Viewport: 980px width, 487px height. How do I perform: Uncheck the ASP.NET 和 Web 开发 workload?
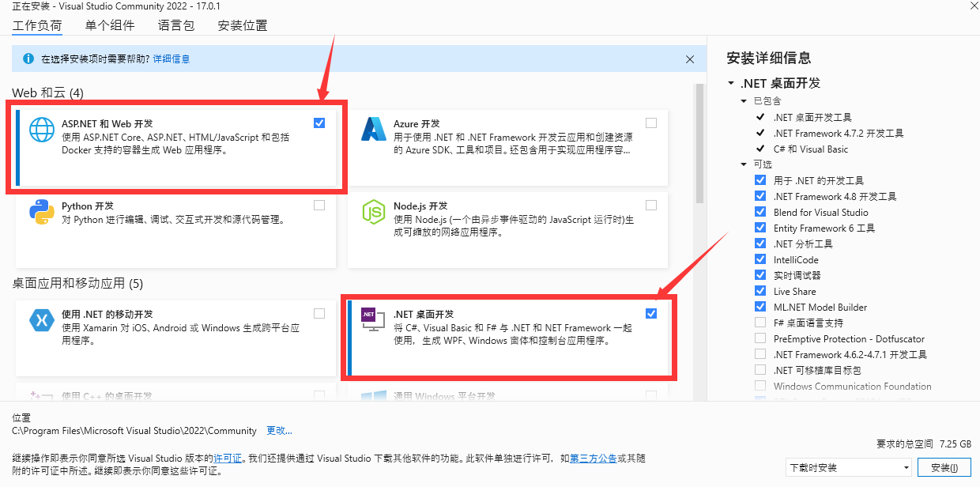coord(318,123)
